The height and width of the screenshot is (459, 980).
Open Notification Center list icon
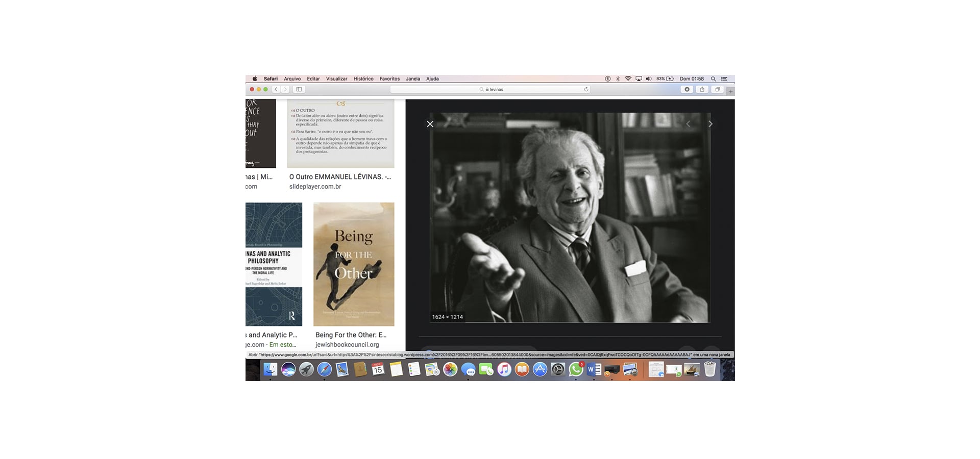point(724,79)
